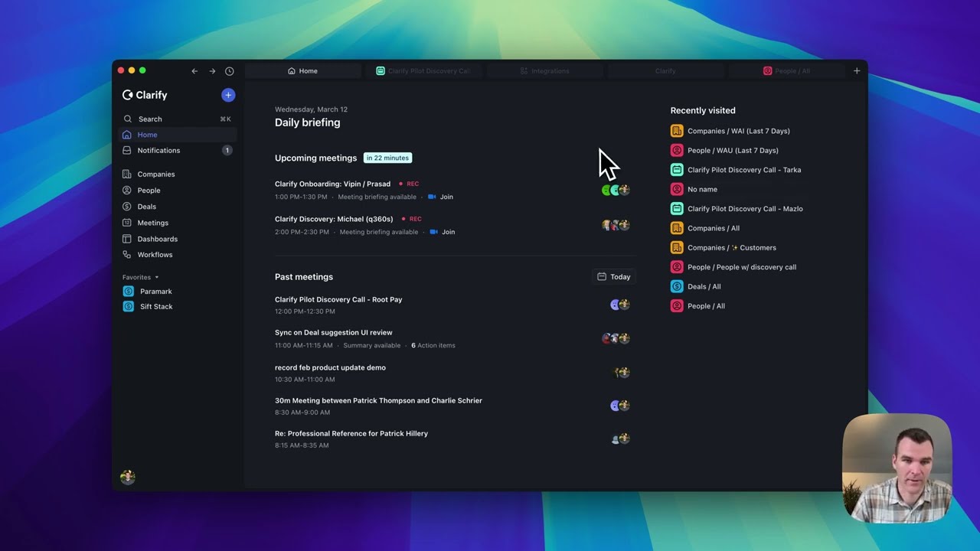980x551 pixels.
Task: Open Clarify Onboarding: Vipin / Prasad meeting
Action: (332, 184)
